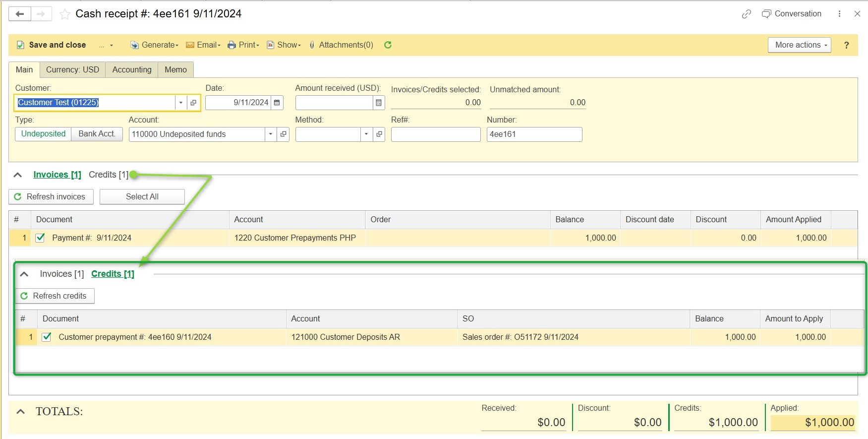The width and height of the screenshot is (868, 439).
Task: Click Save and close
Action: (52, 45)
